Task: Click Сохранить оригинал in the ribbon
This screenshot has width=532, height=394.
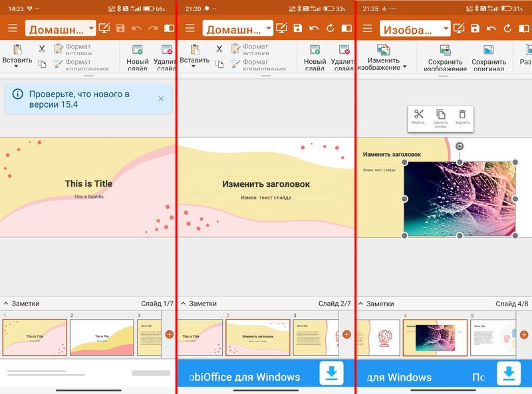Action: click(489, 57)
